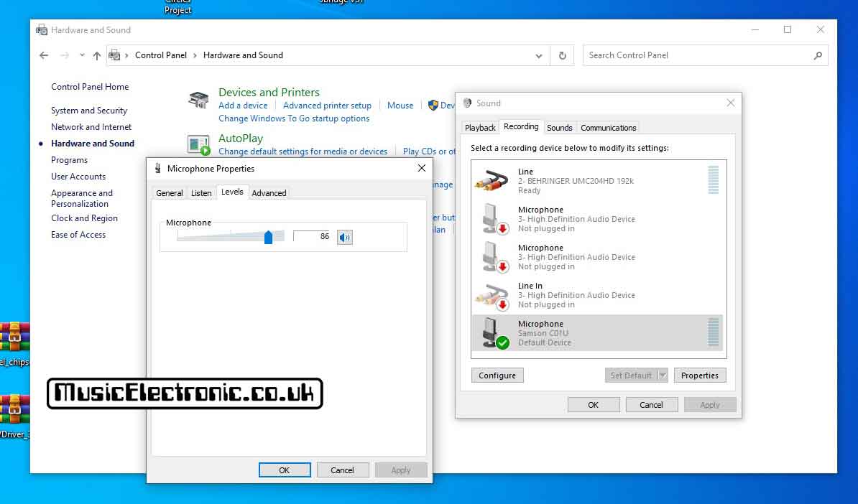Viewport: 858px width, 504px height.
Task: Click Add a device link
Action: pyautogui.click(x=243, y=106)
